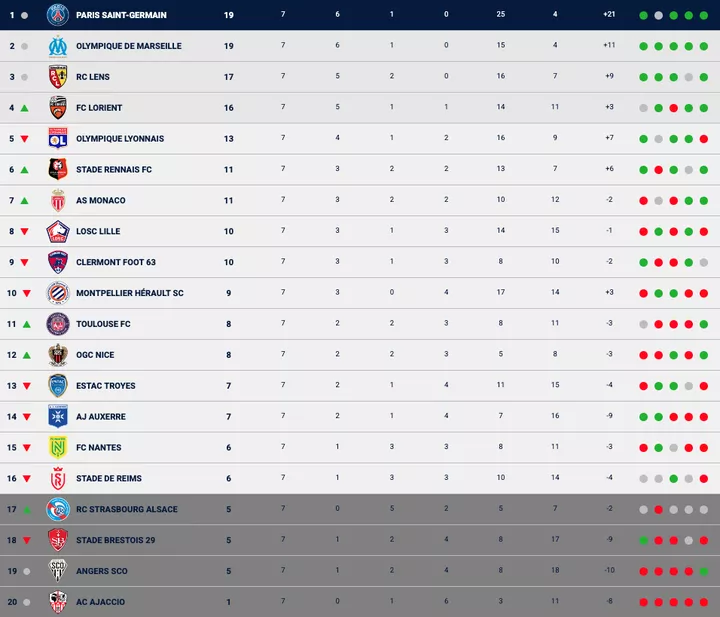The width and height of the screenshot is (720, 617).
Task: Click the Stade Rennais FC logo
Action: tap(57, 170)
